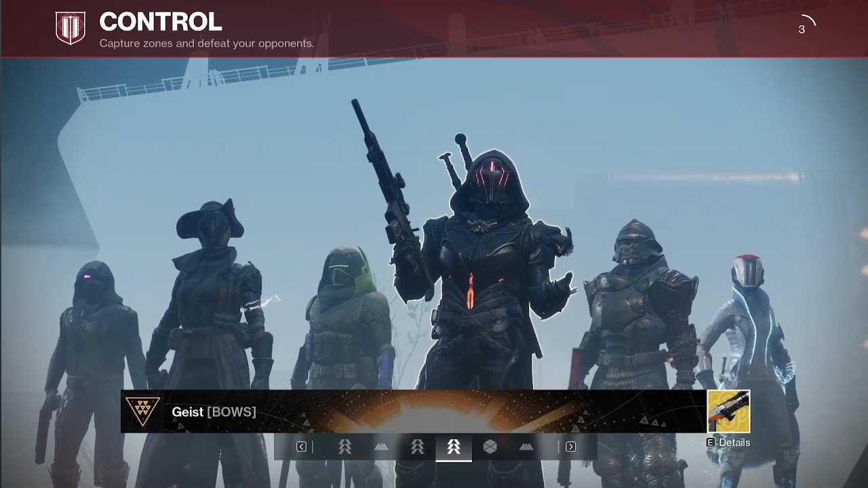The height and width of the screenshot is (488, 868).
Task: Click Geist's triangular player emblem icon
Action: point(143,411)
